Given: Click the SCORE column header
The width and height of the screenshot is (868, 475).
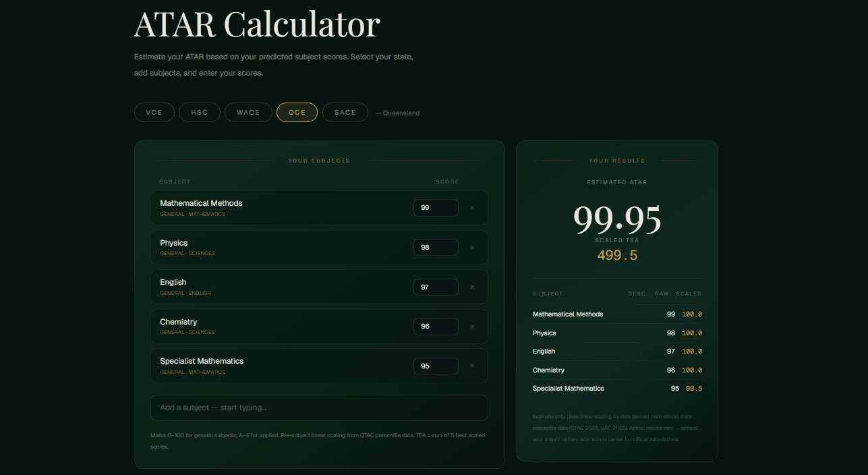Looking at the screenshot, I should click(x=447, y=182).
